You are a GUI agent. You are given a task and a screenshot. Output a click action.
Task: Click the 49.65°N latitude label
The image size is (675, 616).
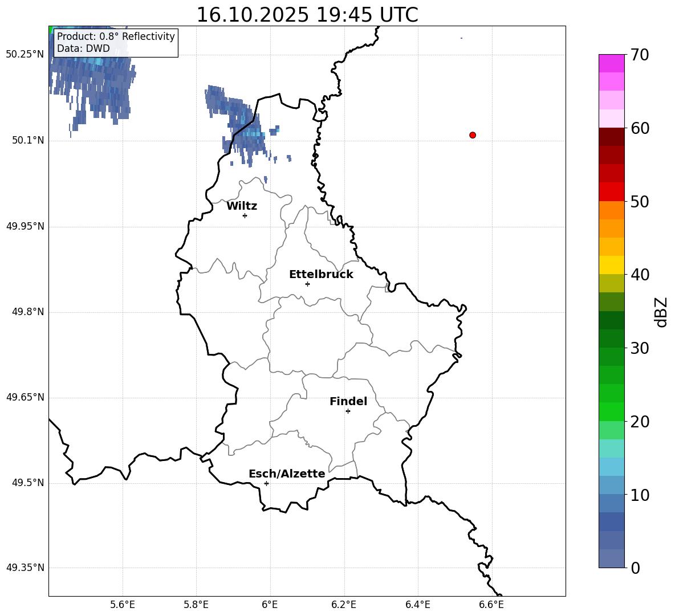click(x=25, y=397)
